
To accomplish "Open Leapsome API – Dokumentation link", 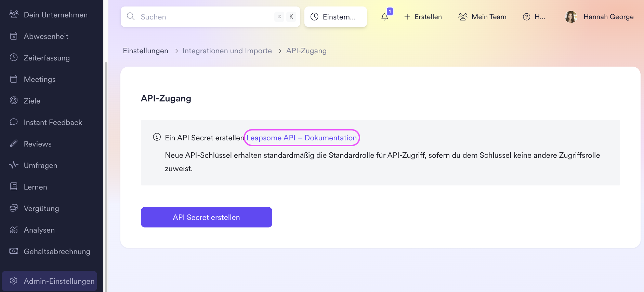I will [x=302, y=138].
